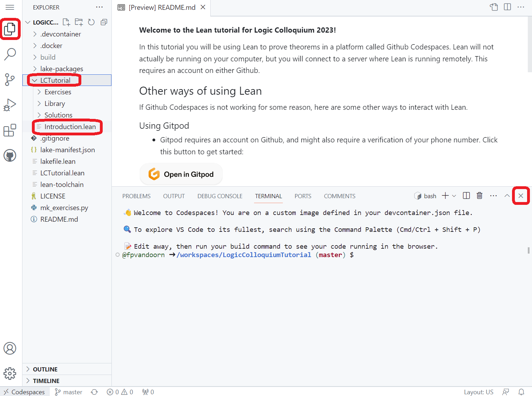Open errors and warnings status item
Screen dimensions: 532x396
pyautogui.click(x=120, y=392)
